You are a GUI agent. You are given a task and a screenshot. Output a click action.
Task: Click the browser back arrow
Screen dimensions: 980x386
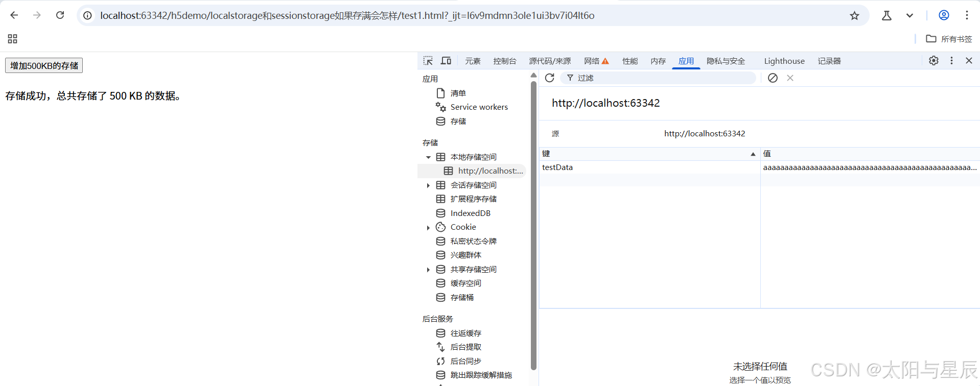14,15
